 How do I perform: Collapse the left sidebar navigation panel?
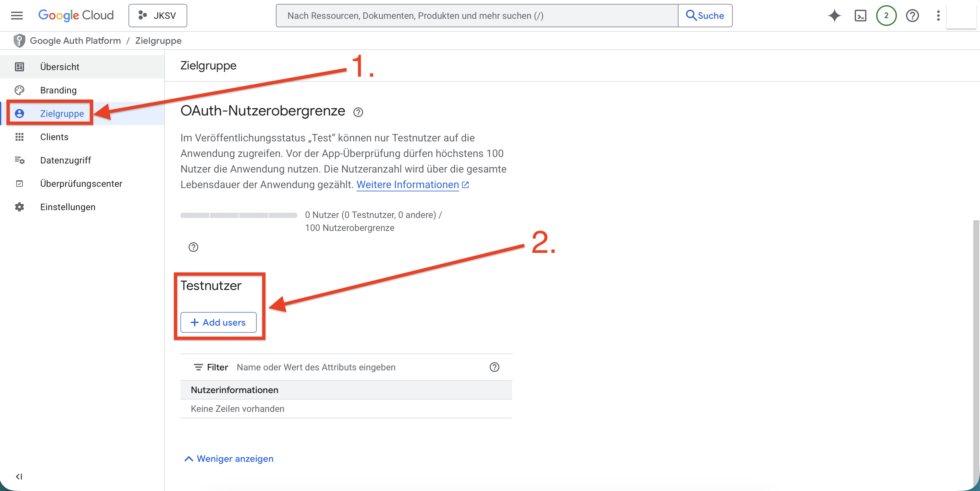click(18, 476)
